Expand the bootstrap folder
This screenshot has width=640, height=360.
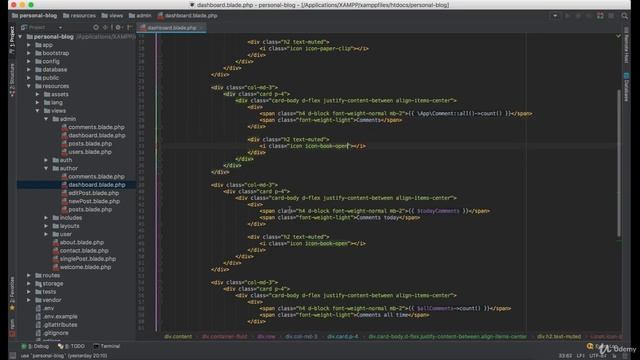click(x=29, y=53)
